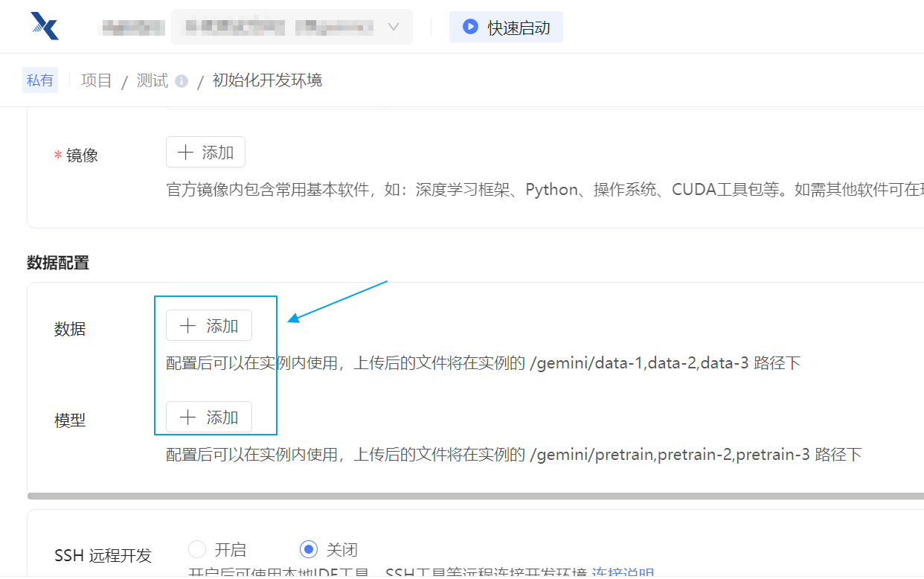Select the 关闭 radio for SSH
Viewport: 924px width, 579px height.
(x=308, y=550)
